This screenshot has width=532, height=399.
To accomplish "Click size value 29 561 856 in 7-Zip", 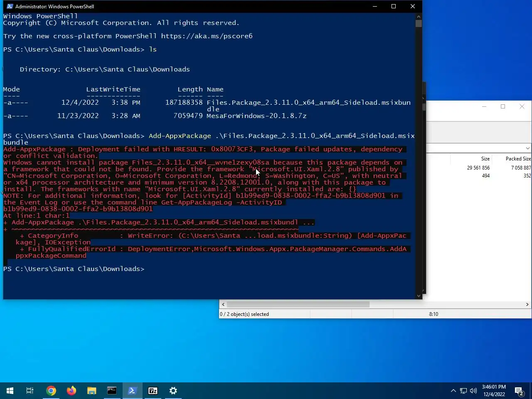I will tap(478, 168).
